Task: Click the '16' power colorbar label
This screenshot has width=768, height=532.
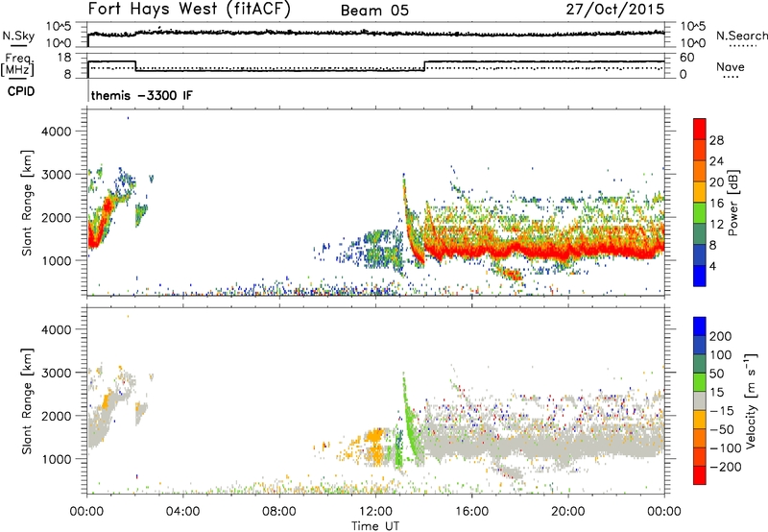Action: pos(716,204)
